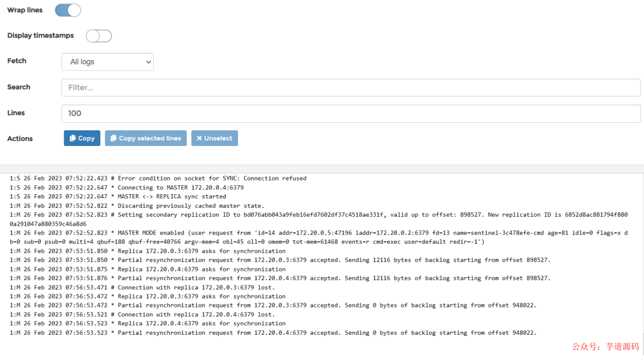Enable the Display timestamps toggle
The height and width of the screenshot is (355, 644).
pyautogui.click(x=98, y=36)
